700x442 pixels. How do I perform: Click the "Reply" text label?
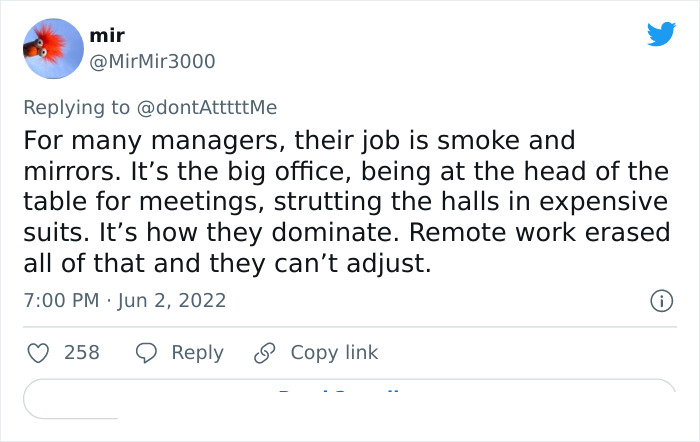197,352
